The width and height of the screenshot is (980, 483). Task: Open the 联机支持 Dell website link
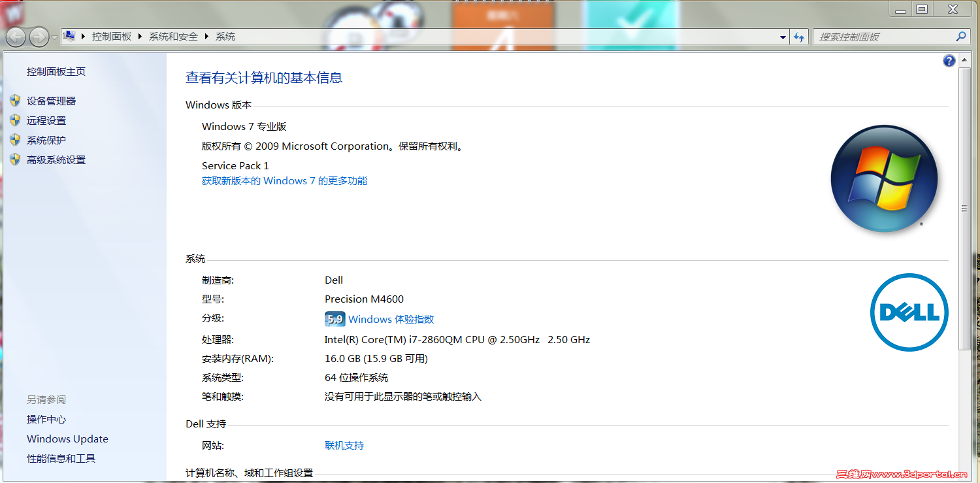(x=344, y=446)
